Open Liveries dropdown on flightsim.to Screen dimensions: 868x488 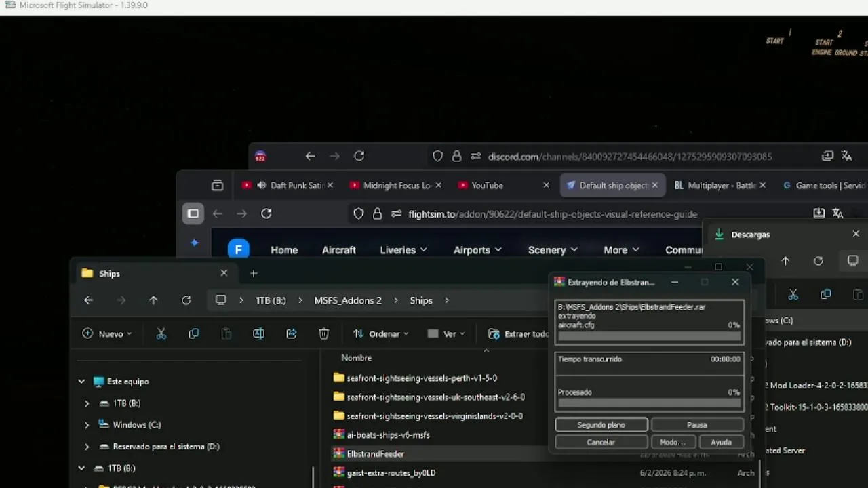click(403, 250)
